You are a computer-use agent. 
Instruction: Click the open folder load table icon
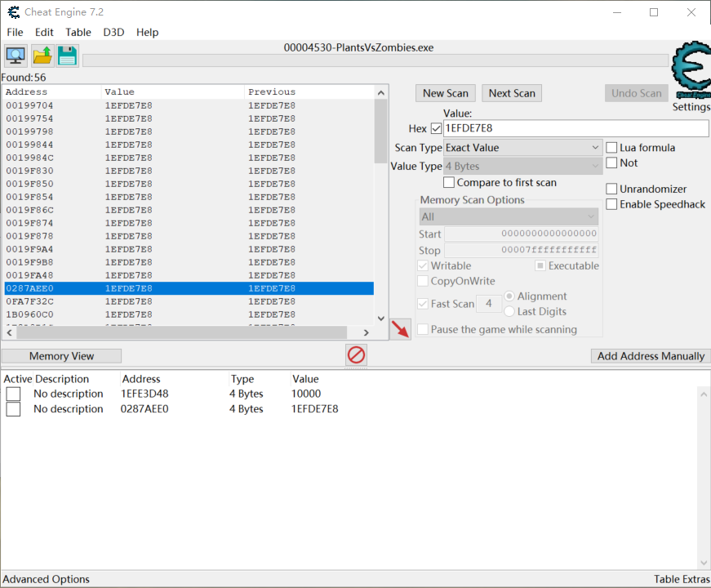click(x=42, y=56)
